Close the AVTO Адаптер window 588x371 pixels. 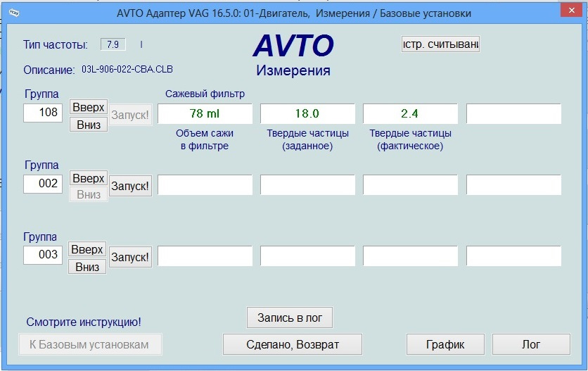tap(572, 11)
